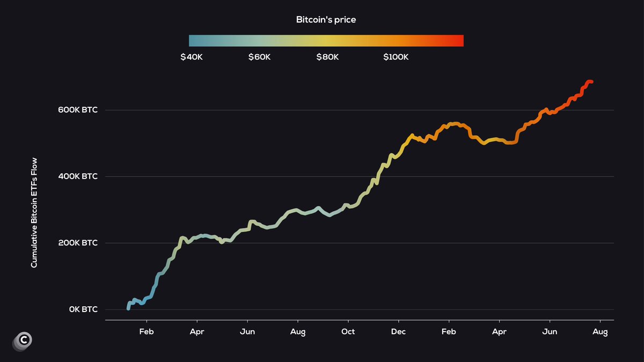Click the Bitcoin's price legend title
The height and width of the screenshot is (362, 644).
(326, 20)
